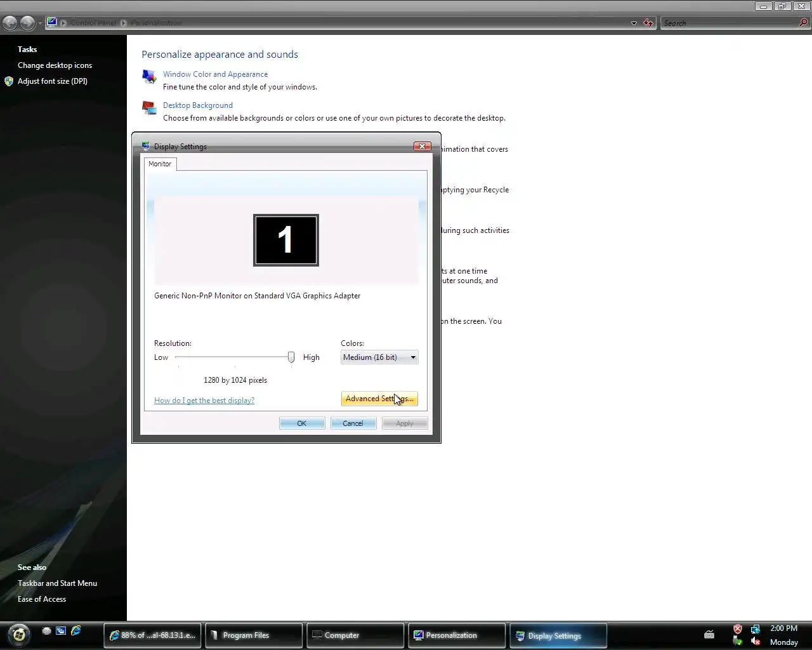Click the taskbar clock 2:00 PM
The width and height of the screenshot is (812, 650).
[783, 628]
